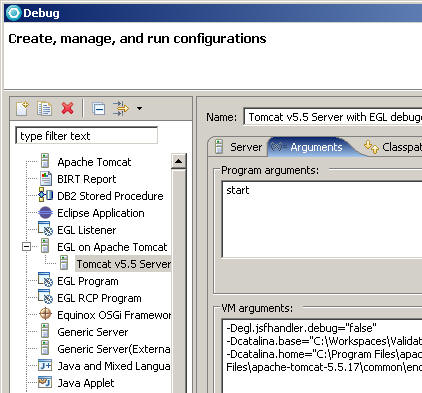Click the EGL on Apache Tomcat icon

[45, 246]
